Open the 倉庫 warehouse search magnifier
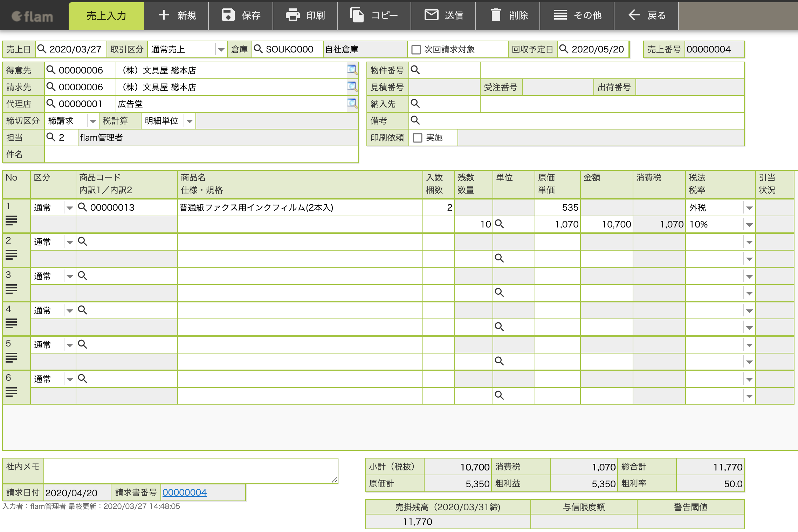The width and height of the screenshot is (798, 532). pos(258,49)
